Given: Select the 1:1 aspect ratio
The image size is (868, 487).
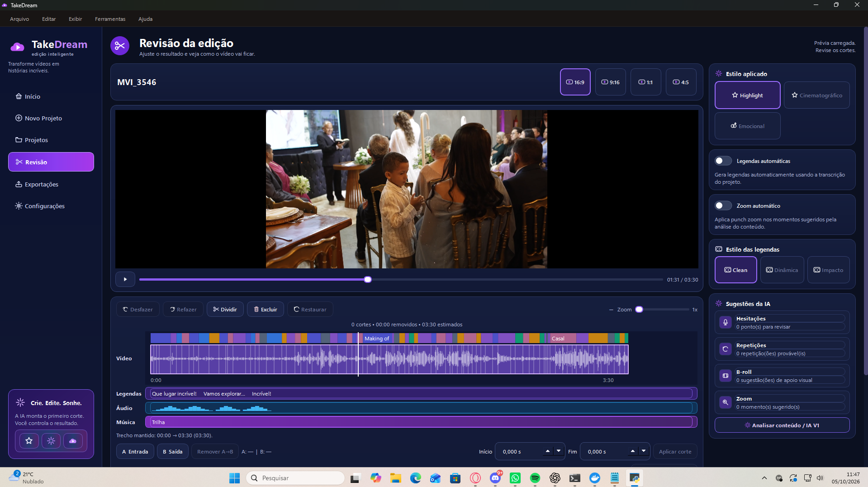Looking at the screenshot, I should (646, 82).
